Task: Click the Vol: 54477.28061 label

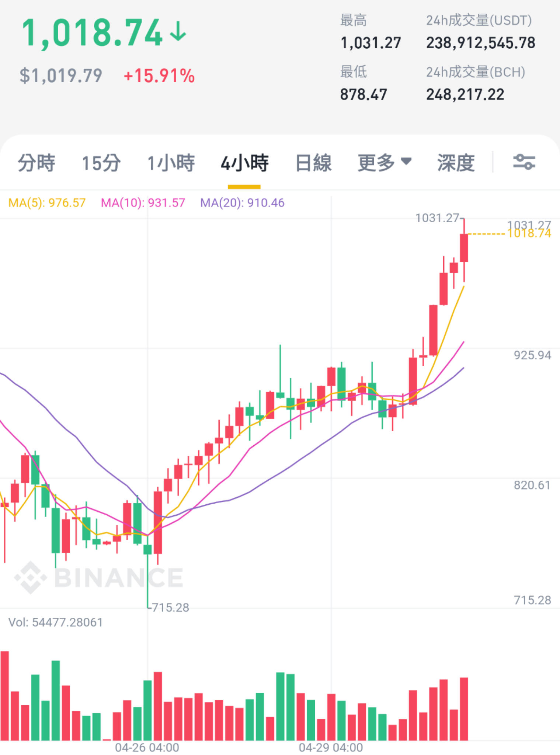Action: click(56, 622)
